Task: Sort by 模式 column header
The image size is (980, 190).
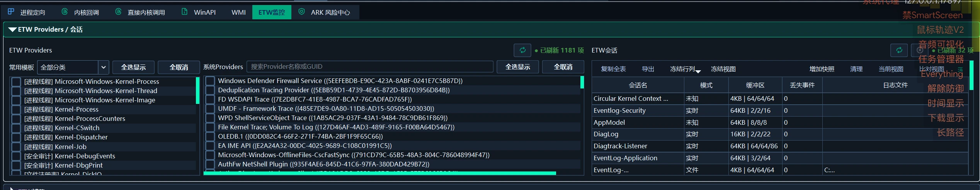Action: point(706,85)
